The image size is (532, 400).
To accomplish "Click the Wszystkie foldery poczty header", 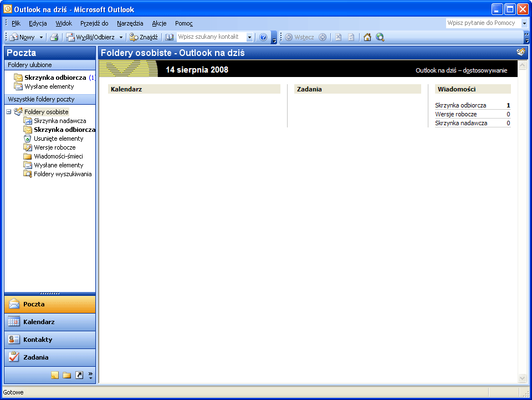I will tap(50, 99).
